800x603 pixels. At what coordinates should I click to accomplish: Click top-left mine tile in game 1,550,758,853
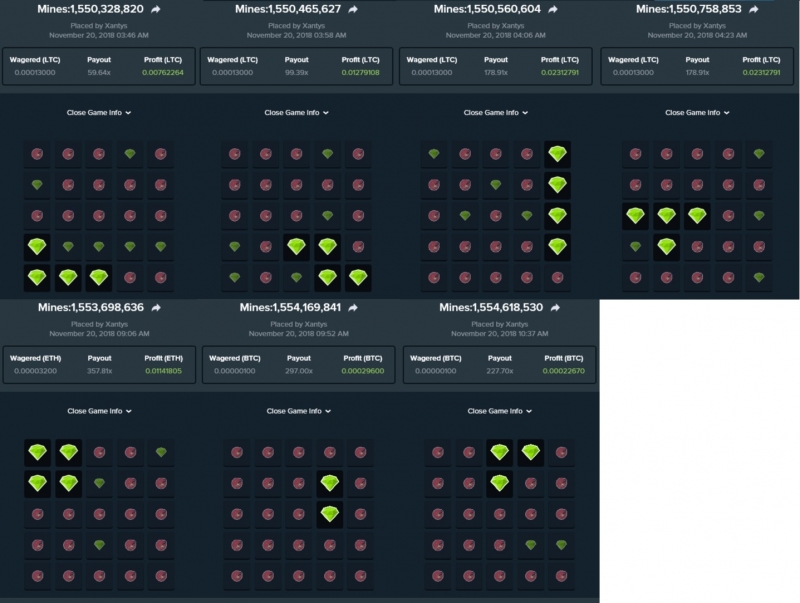tap(635, 154)
